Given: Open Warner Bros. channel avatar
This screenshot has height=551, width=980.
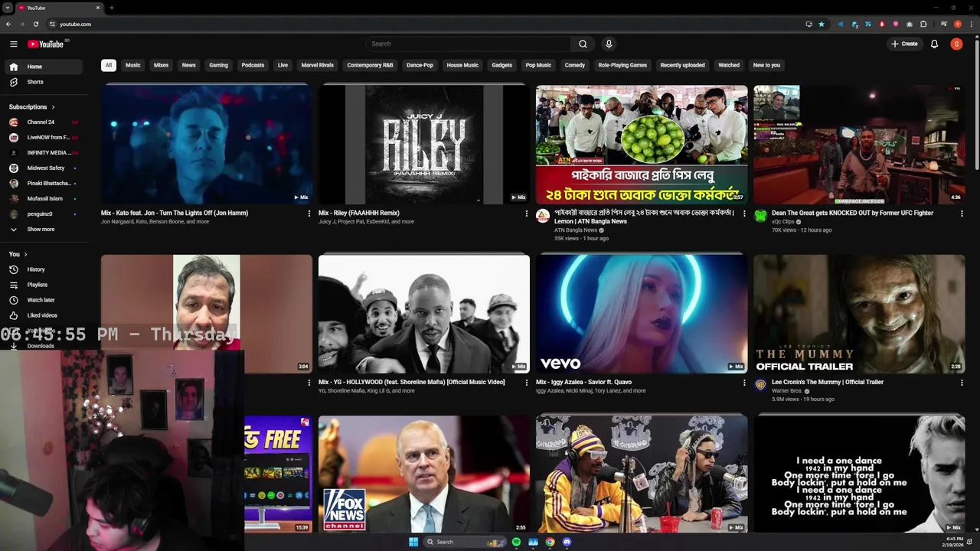Looking at the screenshot, I should click(760, 385).
